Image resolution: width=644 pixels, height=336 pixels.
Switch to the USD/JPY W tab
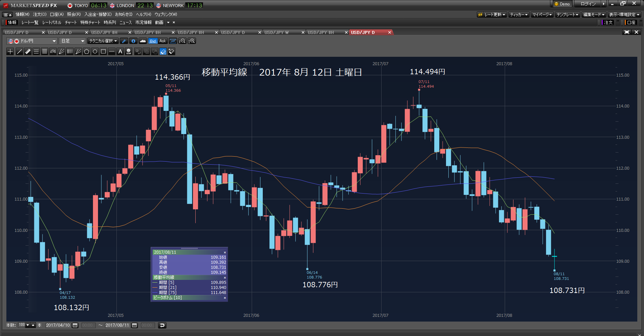pyautogui.click(x=277, y=32)
